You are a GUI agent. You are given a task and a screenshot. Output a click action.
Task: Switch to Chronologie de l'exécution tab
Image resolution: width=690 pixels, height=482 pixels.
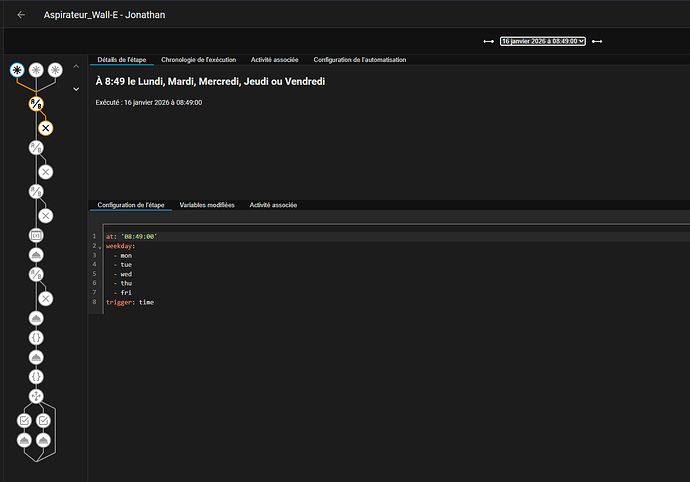point(199,60)
